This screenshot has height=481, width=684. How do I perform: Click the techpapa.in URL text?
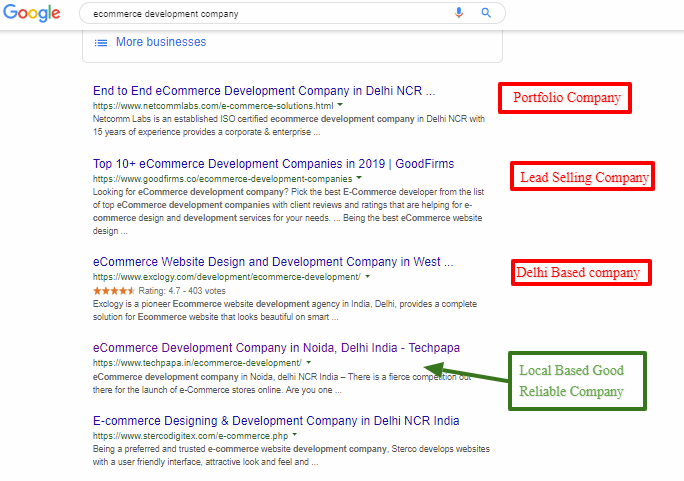coord(197,363)
